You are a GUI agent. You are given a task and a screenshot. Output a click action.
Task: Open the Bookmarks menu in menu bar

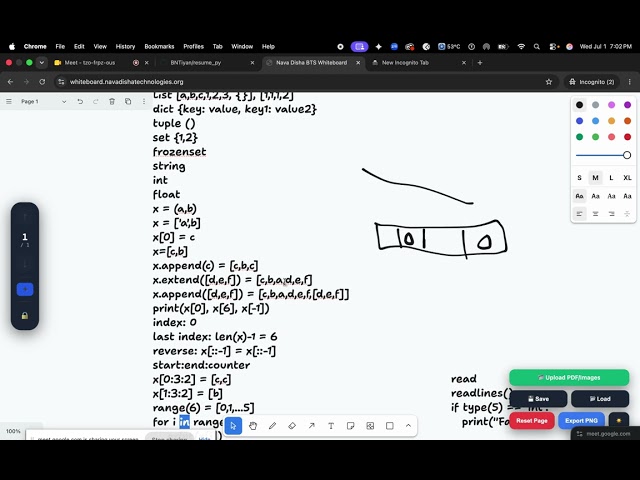[159, 47]
